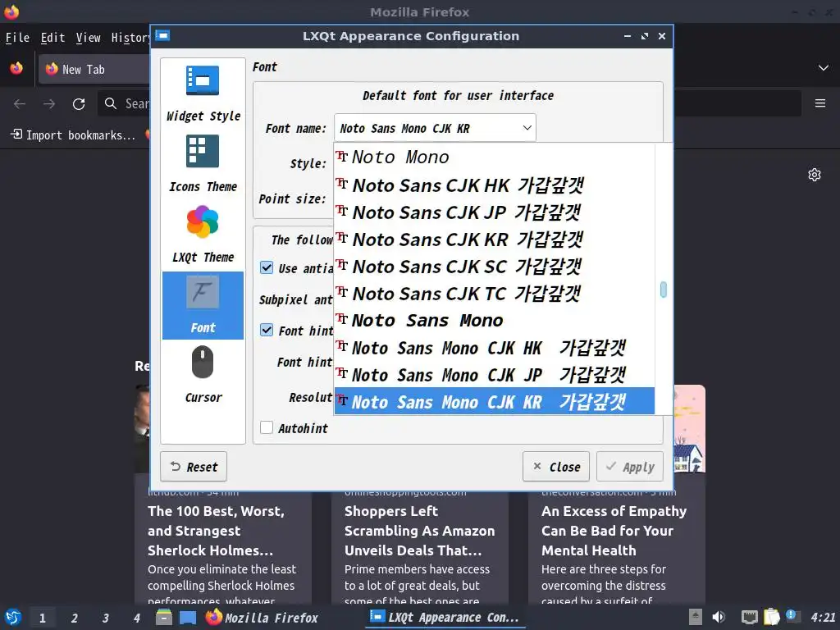Open the notification tray icon

(792, 615)
